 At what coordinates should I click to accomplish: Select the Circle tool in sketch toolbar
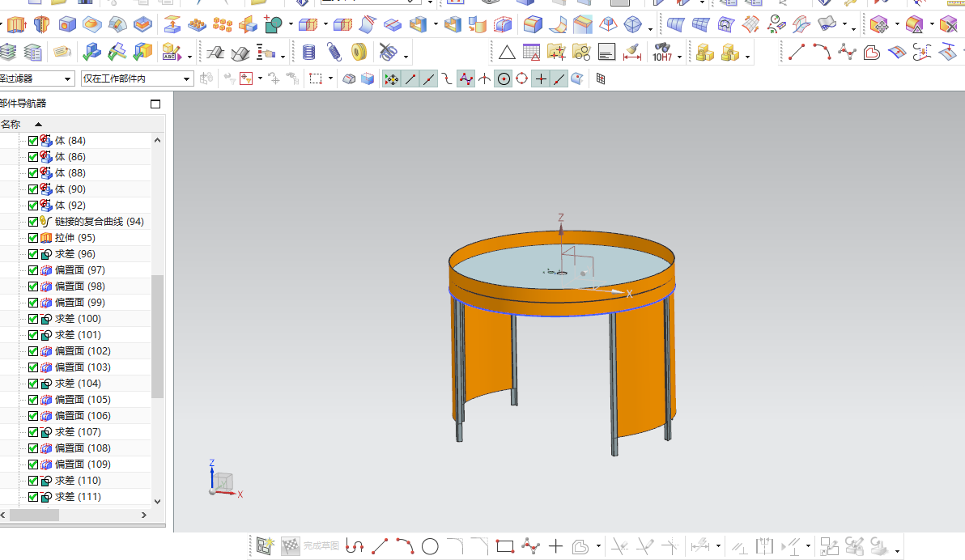[430, 546]
